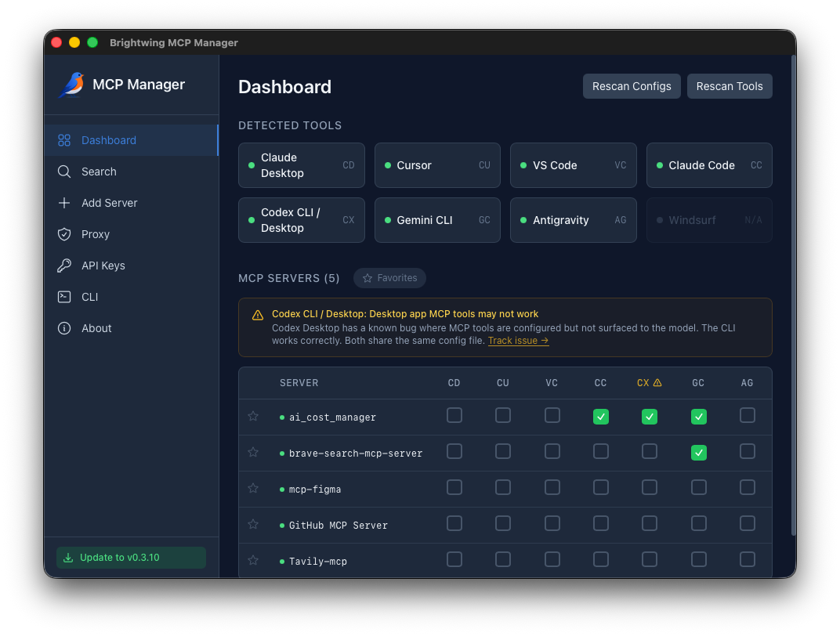This screenshot has height=636, width=840.
Task: Disable the GC checkbox for brave-search-mcp-server
Action: pyautogui.click(x=698, y=453)
